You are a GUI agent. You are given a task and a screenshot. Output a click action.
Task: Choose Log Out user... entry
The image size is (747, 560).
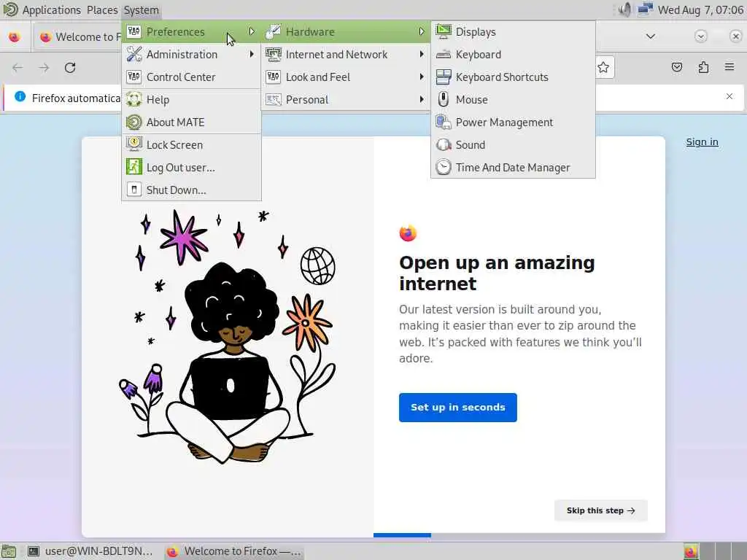point(192,168)
